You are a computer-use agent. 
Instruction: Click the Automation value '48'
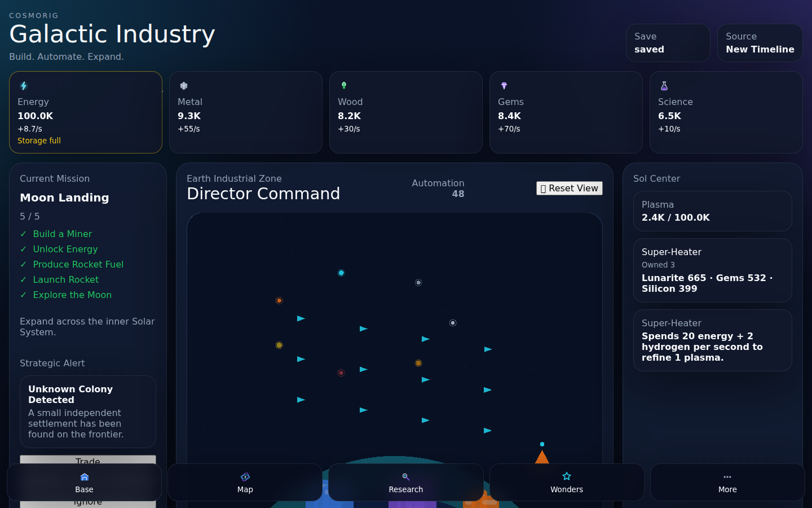tap(458, 194)
